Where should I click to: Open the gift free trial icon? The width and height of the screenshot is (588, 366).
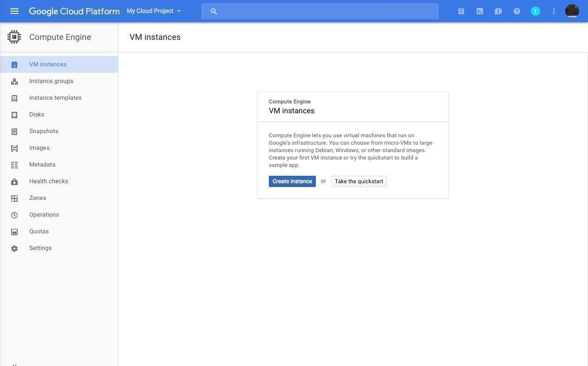[x=461, y=11]
